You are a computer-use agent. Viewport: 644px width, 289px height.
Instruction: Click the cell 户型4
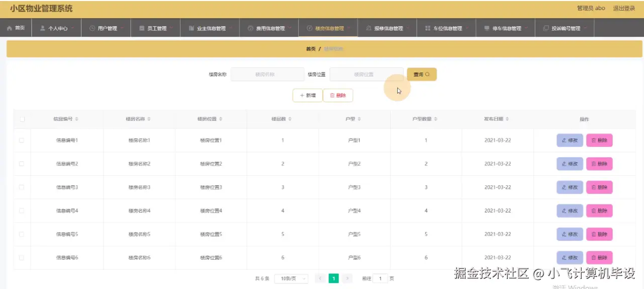point(354,210)
